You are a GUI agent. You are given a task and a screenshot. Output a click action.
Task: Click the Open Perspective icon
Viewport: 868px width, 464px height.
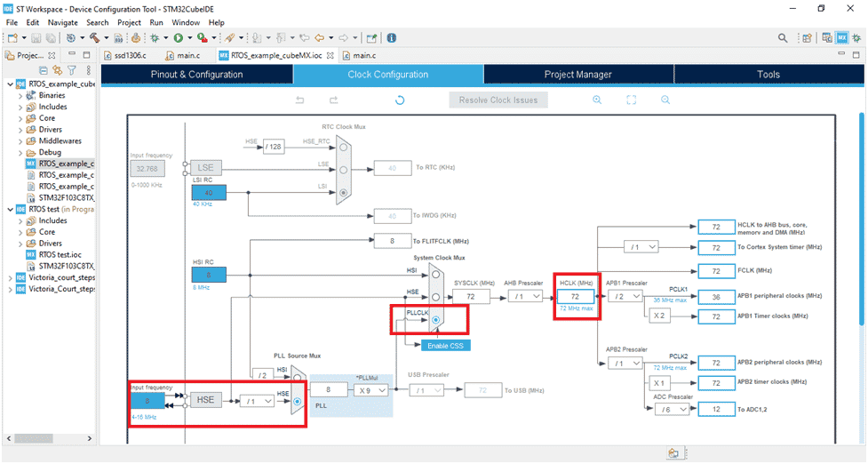(x=807, y=38)
